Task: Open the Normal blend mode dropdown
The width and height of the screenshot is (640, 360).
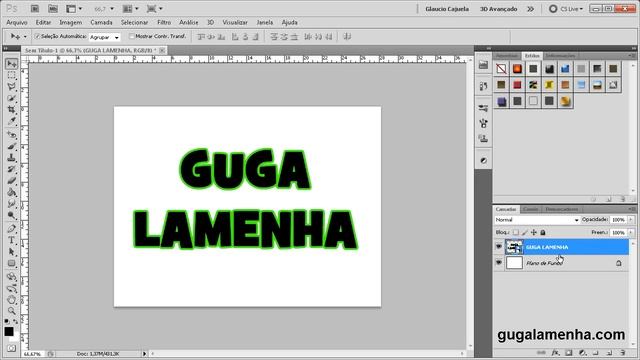Action: point(537,220)
